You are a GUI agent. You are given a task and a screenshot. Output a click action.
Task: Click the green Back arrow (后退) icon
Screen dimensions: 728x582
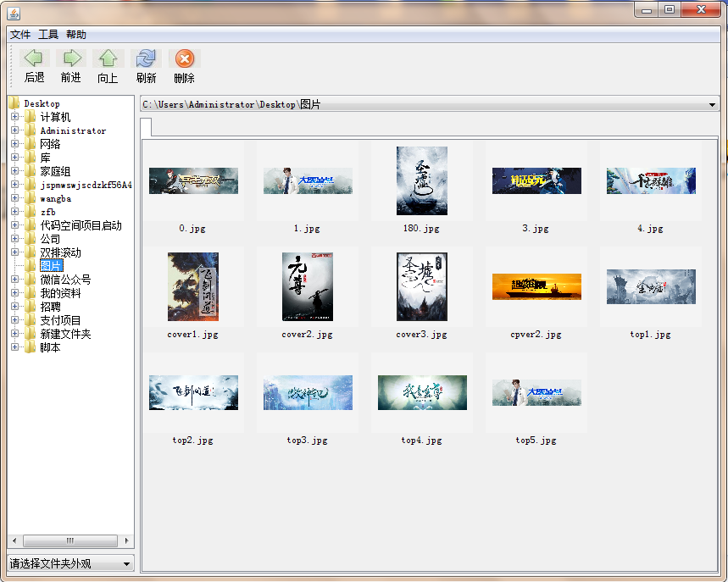pyautogui.click(x=33, y=58)
